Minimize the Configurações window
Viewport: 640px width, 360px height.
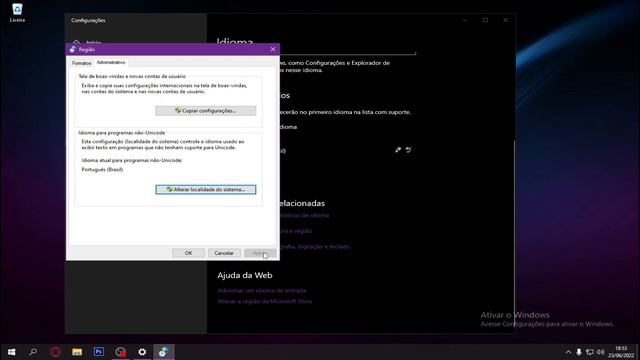(465, 20)
